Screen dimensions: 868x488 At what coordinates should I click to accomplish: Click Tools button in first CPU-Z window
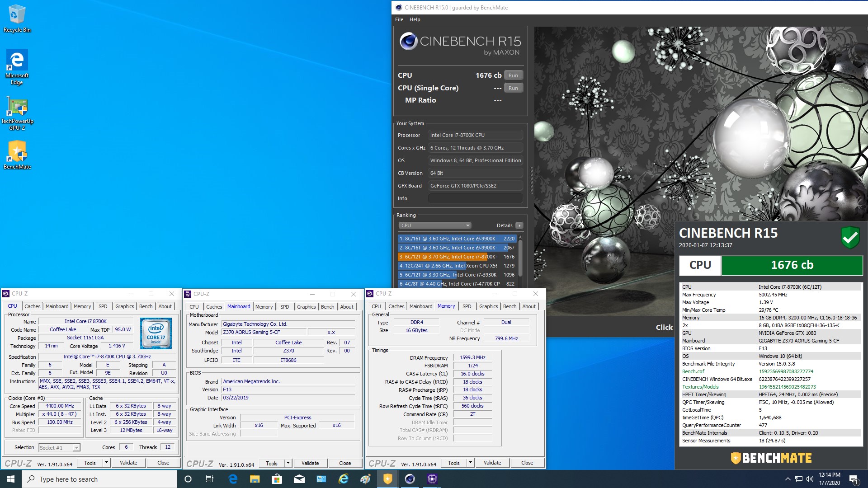coord(90,463)
